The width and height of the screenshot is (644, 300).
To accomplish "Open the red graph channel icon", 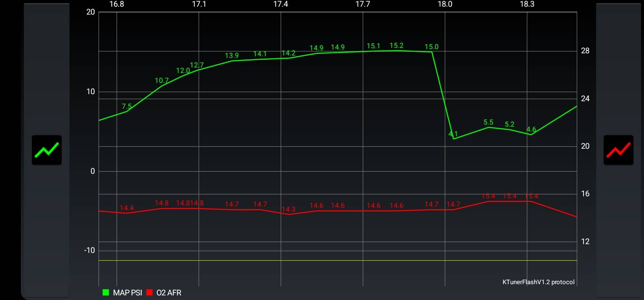I will pyautogui.click(x=618, y=150).
